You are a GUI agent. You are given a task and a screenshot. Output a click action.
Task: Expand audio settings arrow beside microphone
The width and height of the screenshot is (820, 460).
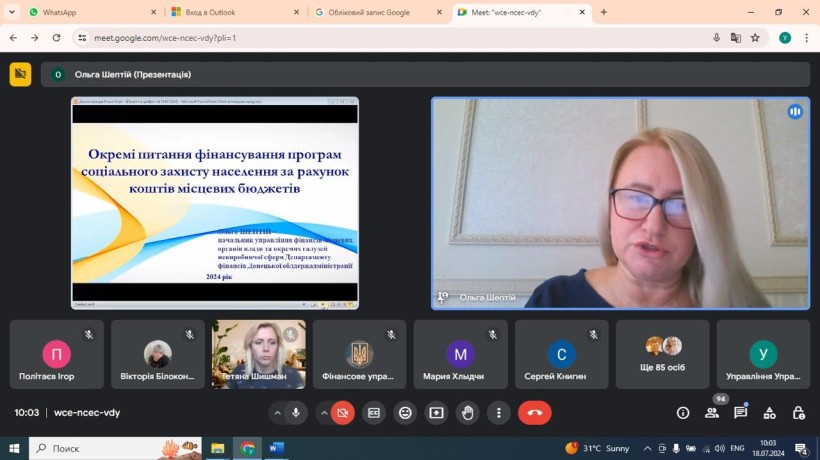click(x=278, y=413)
